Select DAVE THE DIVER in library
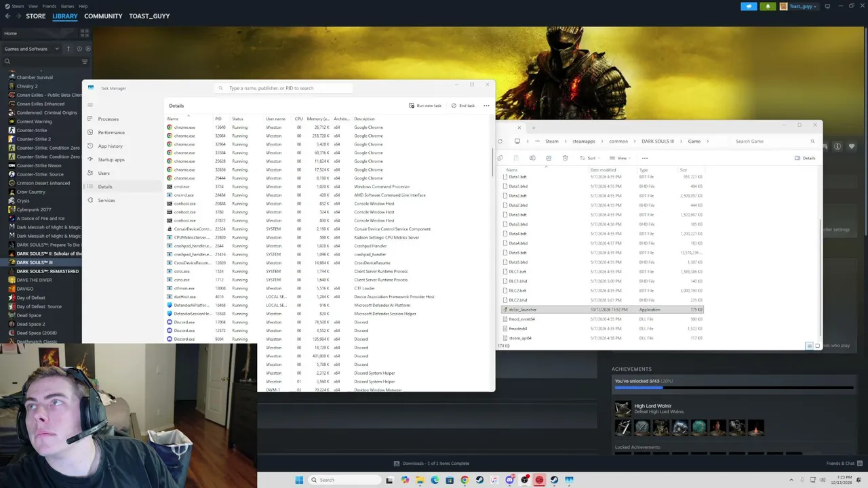 tap(34, 280)
